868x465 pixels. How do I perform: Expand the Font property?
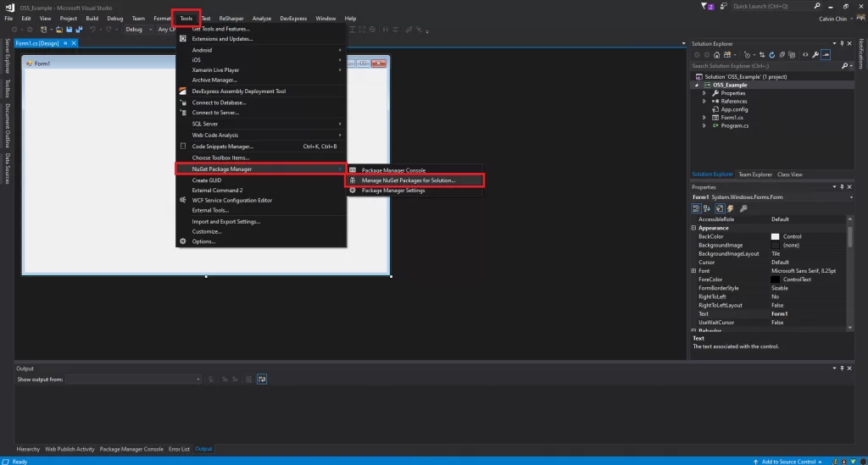point(693,271)
